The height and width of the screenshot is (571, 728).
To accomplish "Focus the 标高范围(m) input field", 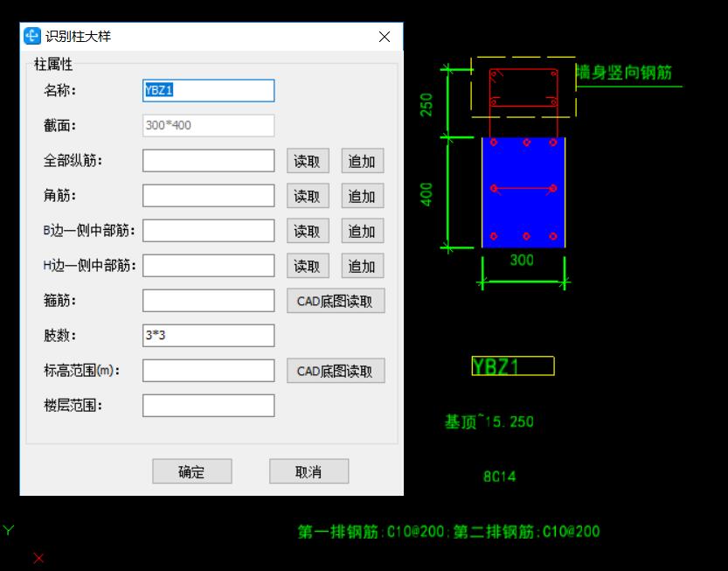I will [x=209, y=371].
